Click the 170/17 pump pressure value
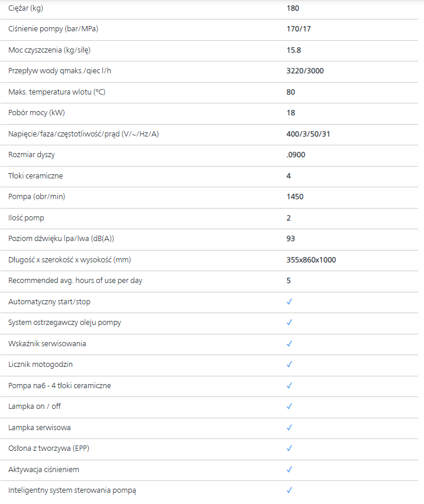The height and width of the screenshot is (504, 424). (x=299, y=29)
